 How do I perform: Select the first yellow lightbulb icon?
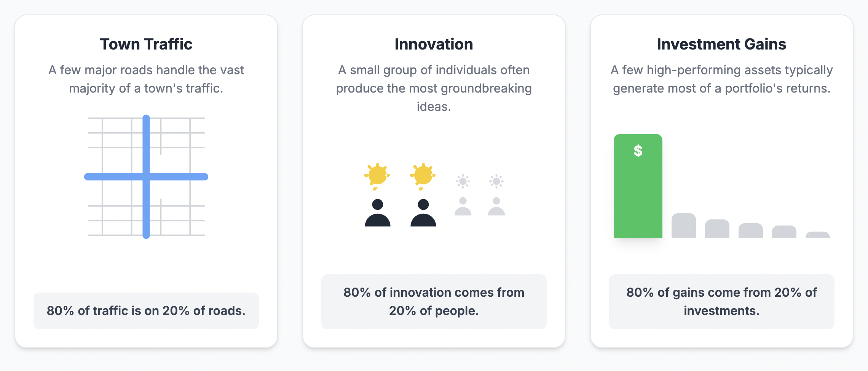377,176
